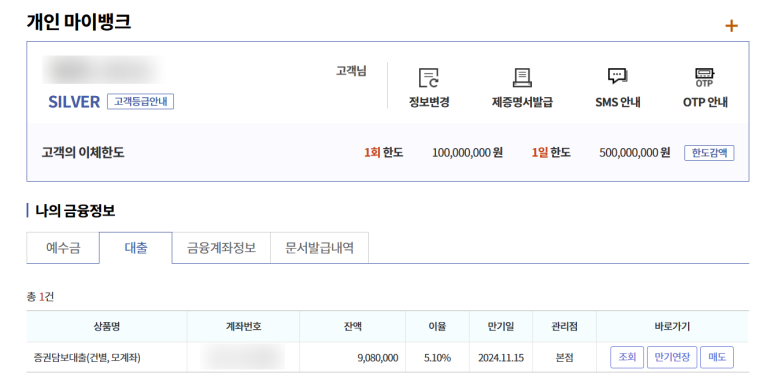
Task: Click the 5.10% interest rate cell
Action: 437,358
